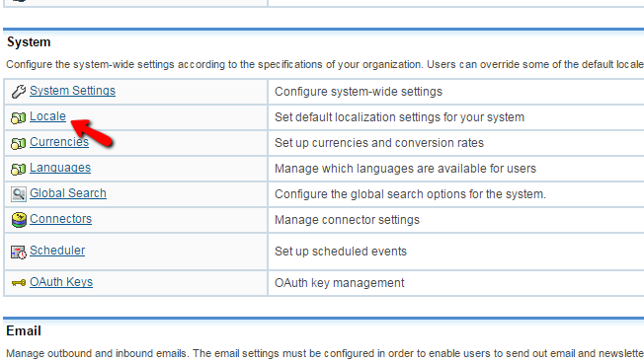This screenshot has height=362, width=644.
Task: Open the Global Search link
Action: pyautogui.click(x=68, y=193)
